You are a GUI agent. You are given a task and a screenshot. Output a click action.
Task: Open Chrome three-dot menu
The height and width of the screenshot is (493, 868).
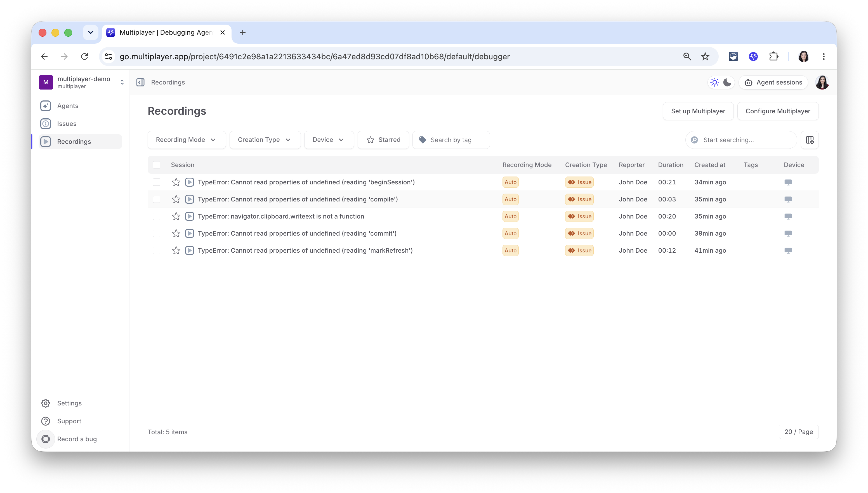point(824,57)
